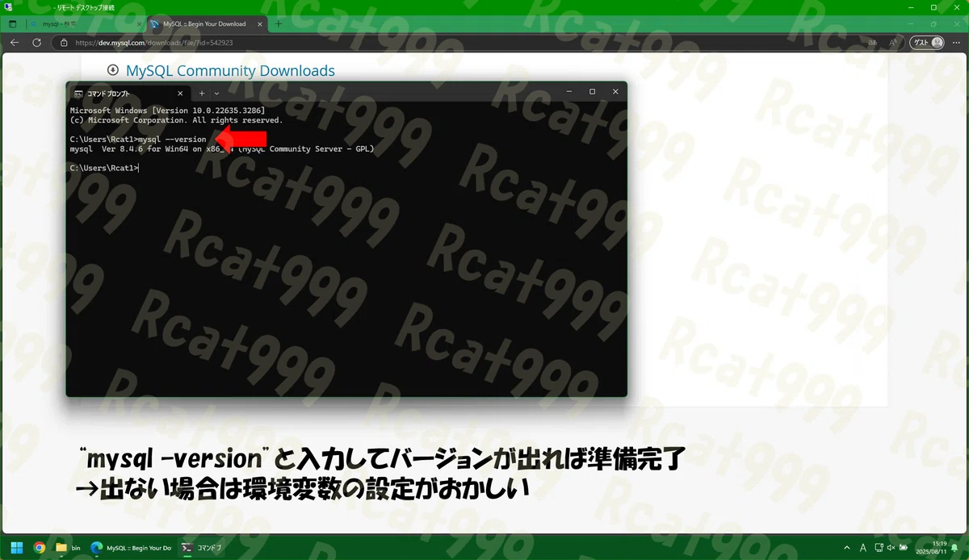This screenshot has height=560, width=969.
Task: Close the 'mysql - 検索' browser tab
Action: pyautogui.click(x=140, y=24)
